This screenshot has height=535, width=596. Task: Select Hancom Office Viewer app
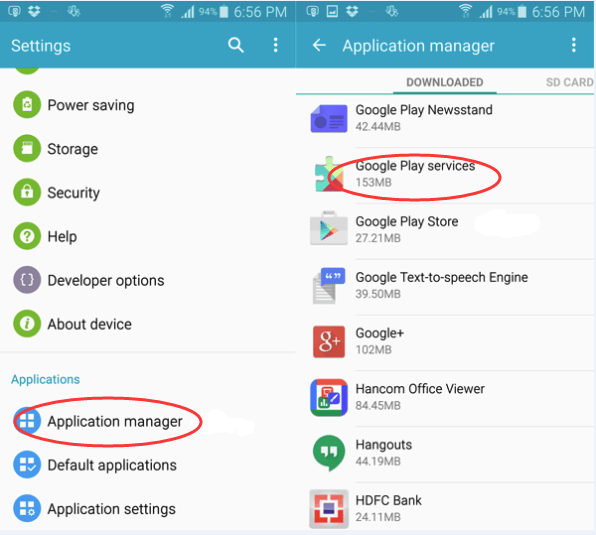pos(445,398)
